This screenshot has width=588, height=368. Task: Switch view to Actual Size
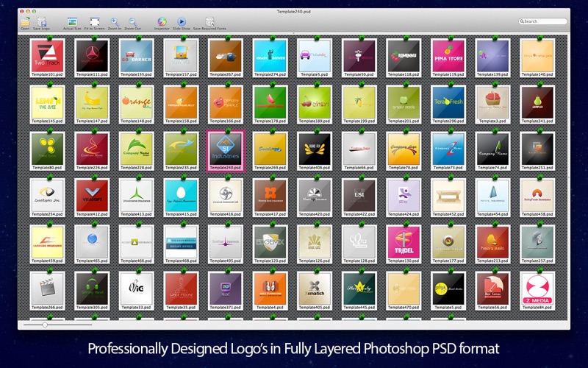[x=72, y=22]
